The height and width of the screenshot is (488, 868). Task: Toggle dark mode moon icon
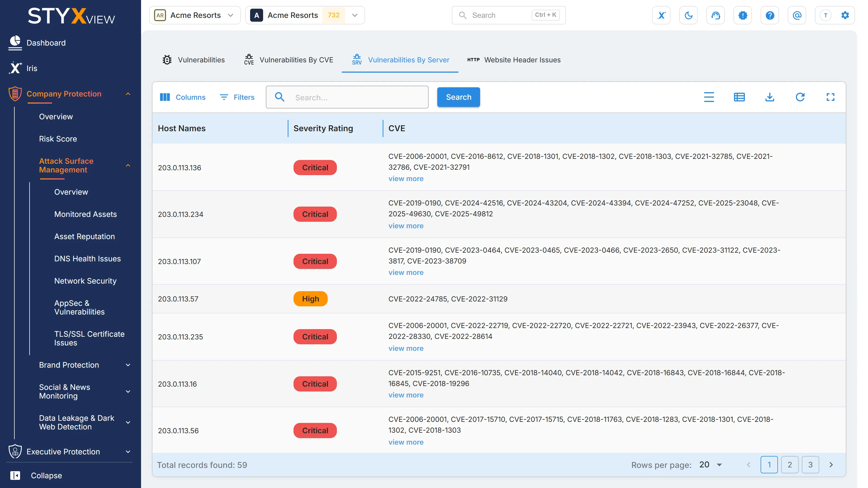[x=688, y=15]
